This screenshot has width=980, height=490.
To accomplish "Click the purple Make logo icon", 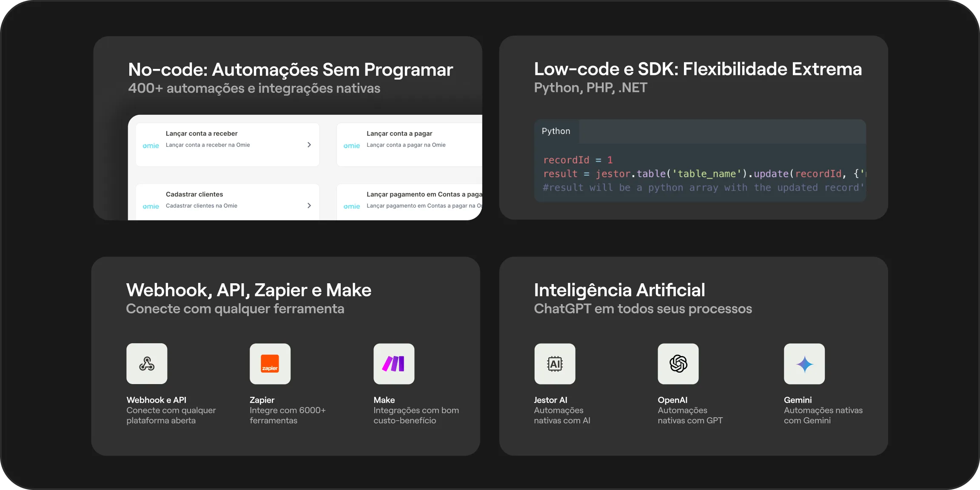I will [394, 364].
